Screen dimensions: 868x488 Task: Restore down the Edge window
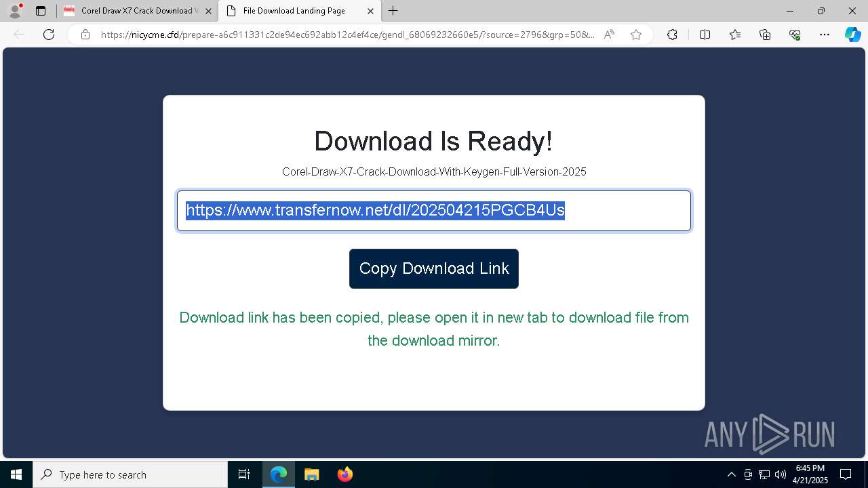coord(821,11)
